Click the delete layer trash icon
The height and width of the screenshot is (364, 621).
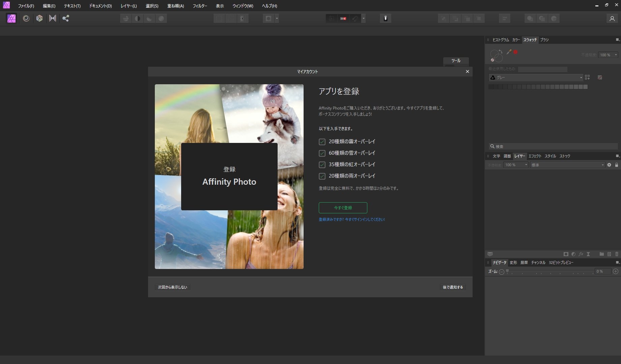click(x=617, y=254)
